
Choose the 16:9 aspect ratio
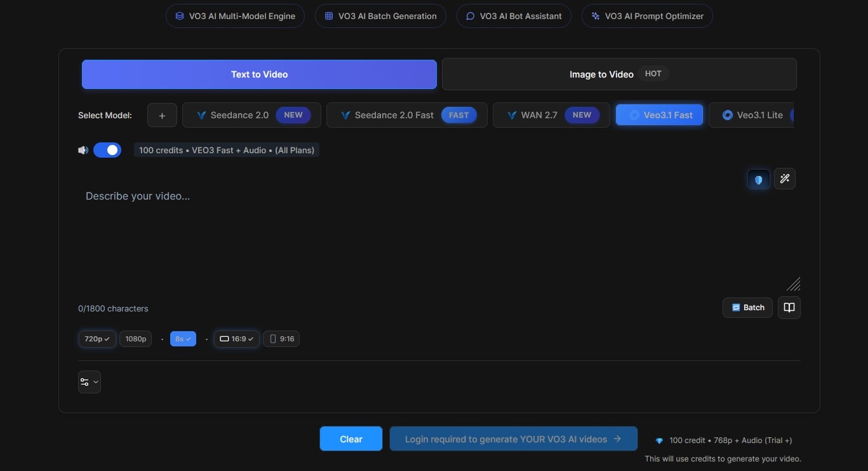pos(236,339)
